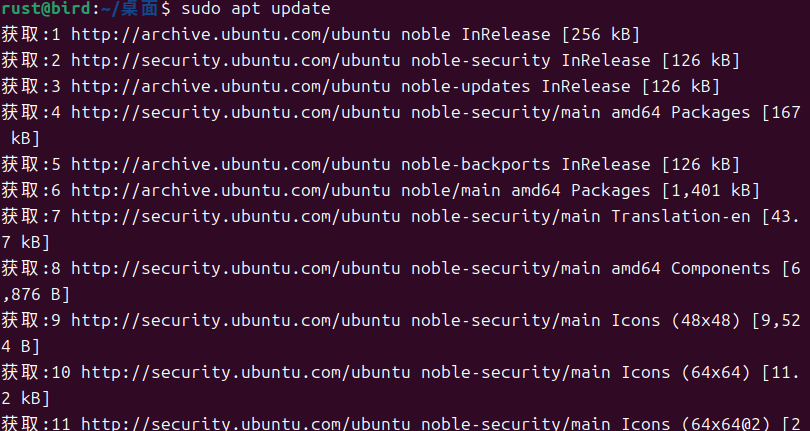
Task: Open the archive URL in 获取:6 line
Action: [x=231, y=190]
